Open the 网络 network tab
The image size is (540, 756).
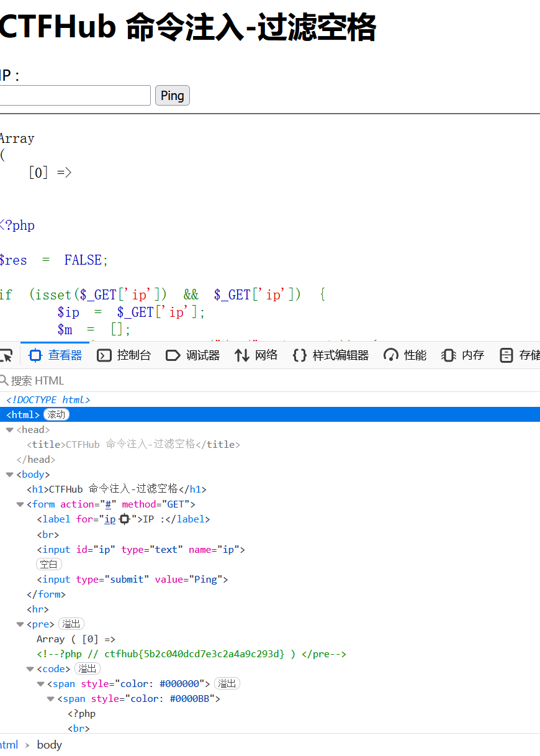coord(256,355)
